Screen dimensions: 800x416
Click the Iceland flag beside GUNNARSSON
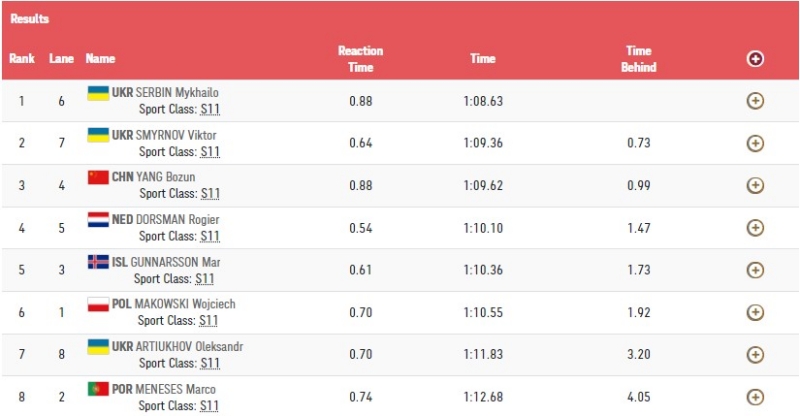click(x=98, y=262)
